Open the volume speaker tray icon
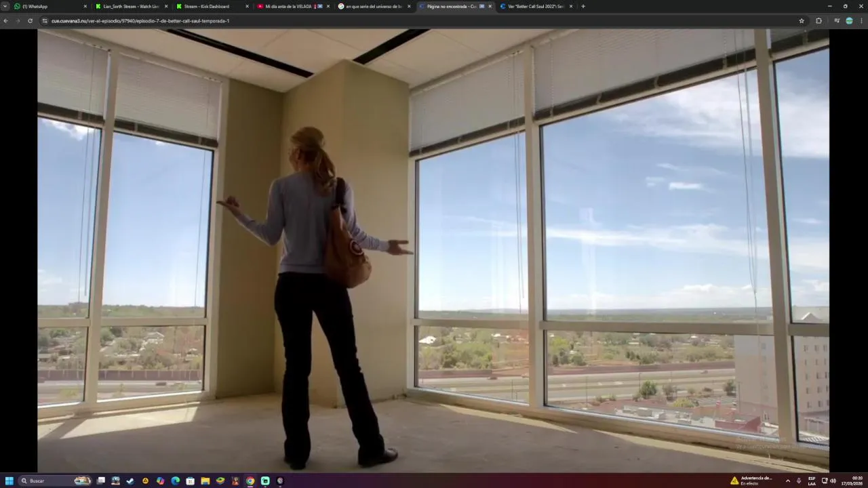Image resolution: width=868 pixels, height=488 pixels. [x=833, y=481]
